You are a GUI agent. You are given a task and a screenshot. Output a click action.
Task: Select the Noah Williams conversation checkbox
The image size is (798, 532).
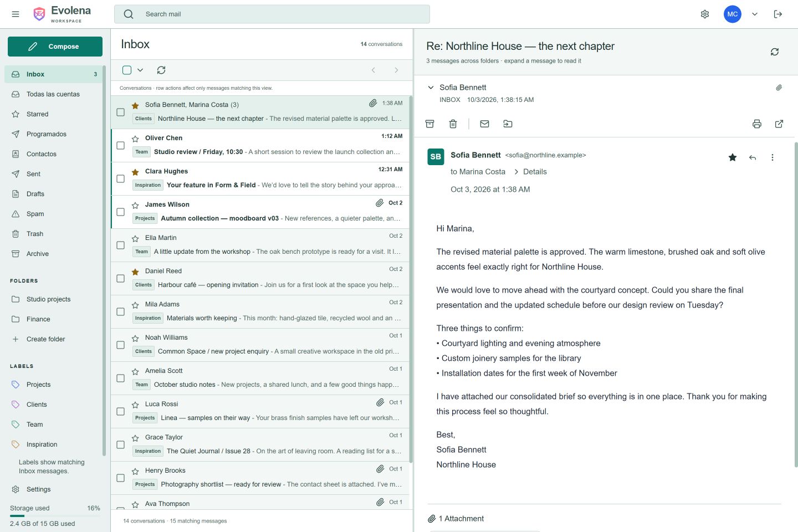[x=120, y=345]
